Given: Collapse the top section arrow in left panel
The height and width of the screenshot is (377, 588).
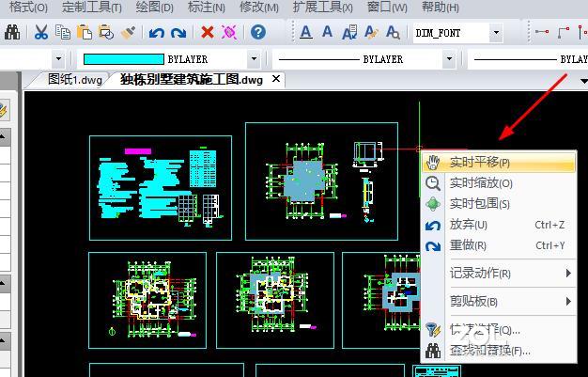Looking at the screenshot, I should click(3, 137).
